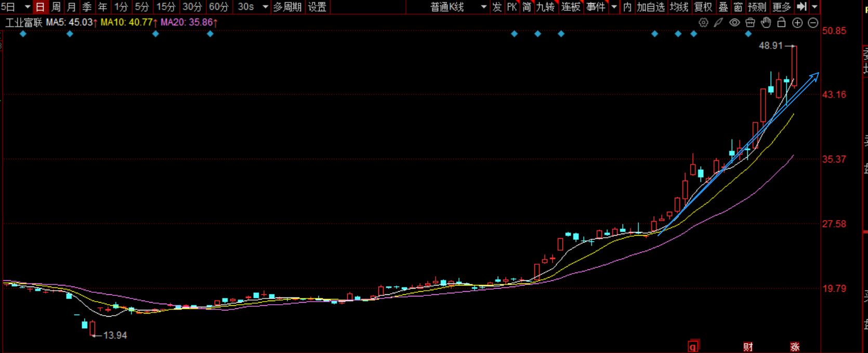Toggle the 事件 events button

click(596, 7)
